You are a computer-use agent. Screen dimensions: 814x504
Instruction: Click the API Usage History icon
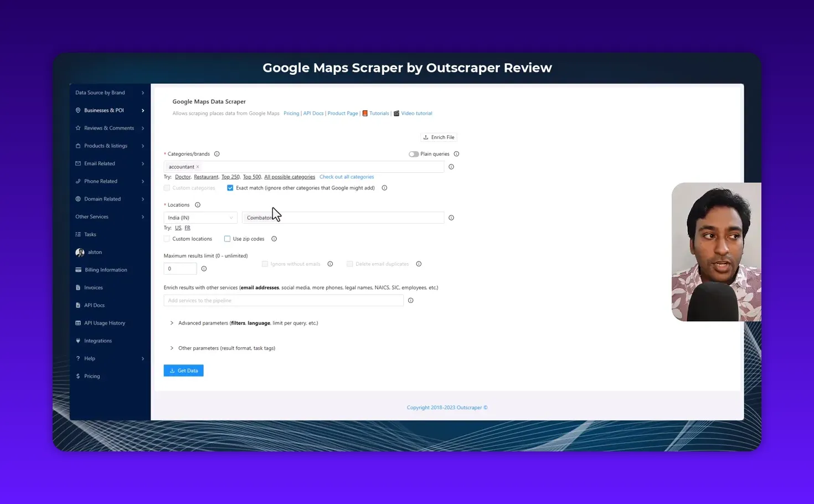[x=78, y=323]
